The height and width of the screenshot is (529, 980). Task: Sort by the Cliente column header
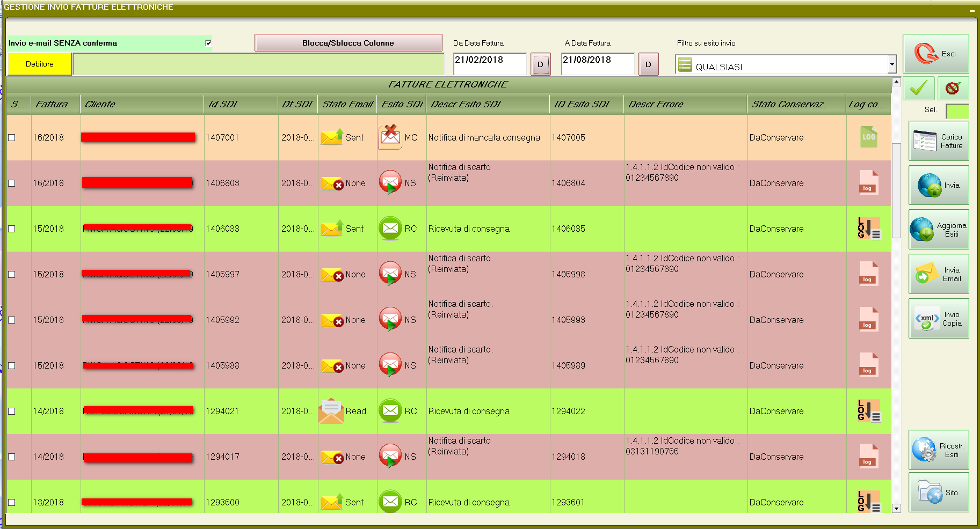(142, 104)
